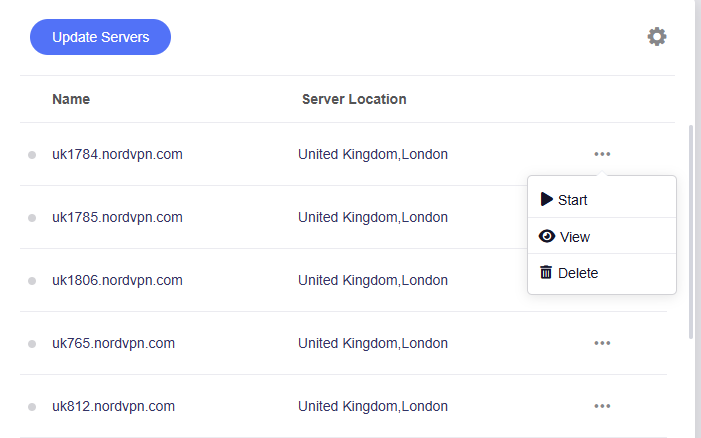Screen dimensions: 701x438
Task: Click the Delete trash icon
Action: (x=546, y=272)
